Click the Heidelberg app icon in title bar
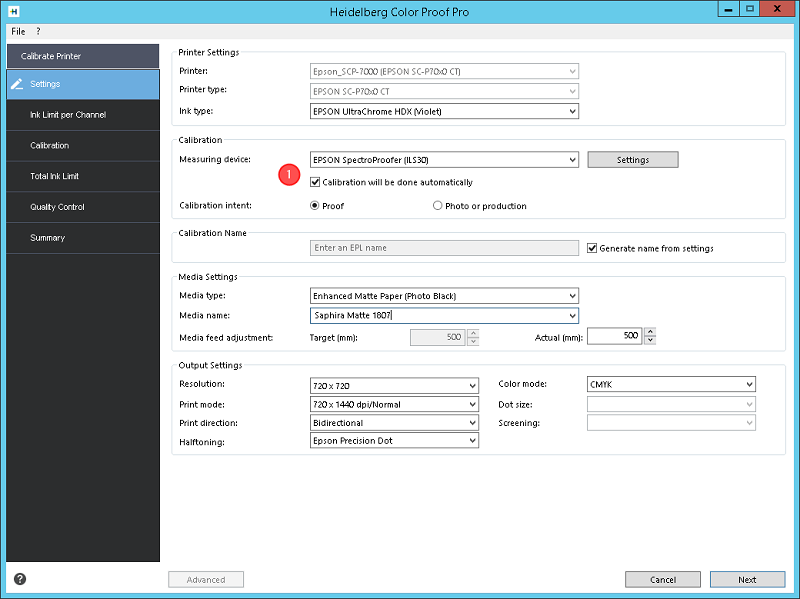800x599 pixels. coord(13,11)
